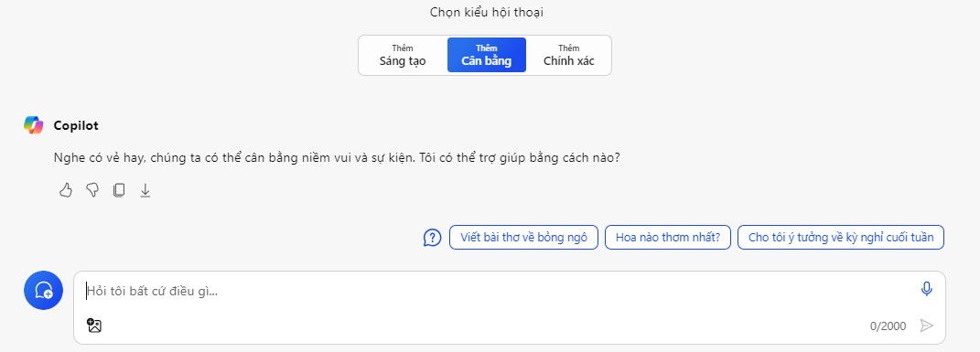The image size is (980, 352).
Task: Choose the Chính xác conversation style
Action: pyautogui.click(x=569, y=55)
